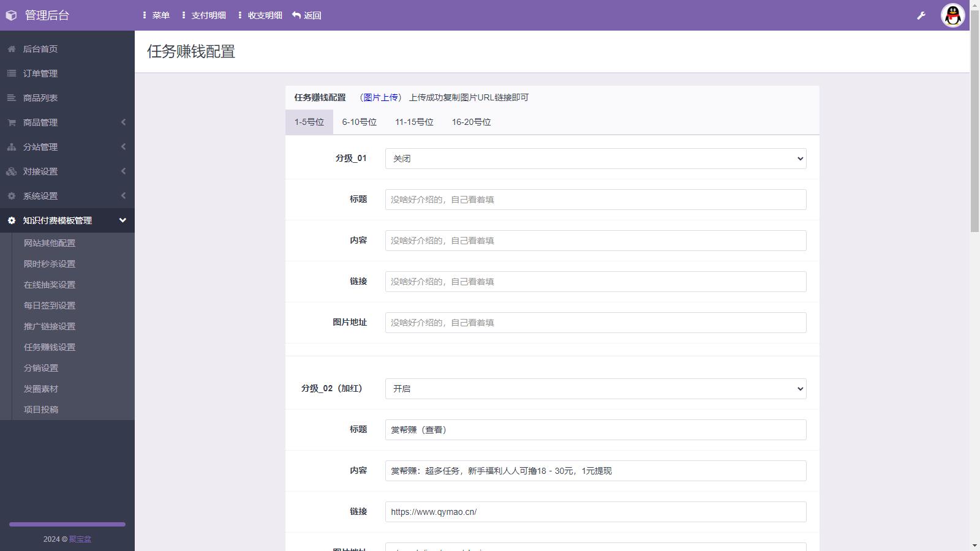Screen dimensions: 980x551
Task: Click the shopping cart icon for 商品管理
Action: 12,122
